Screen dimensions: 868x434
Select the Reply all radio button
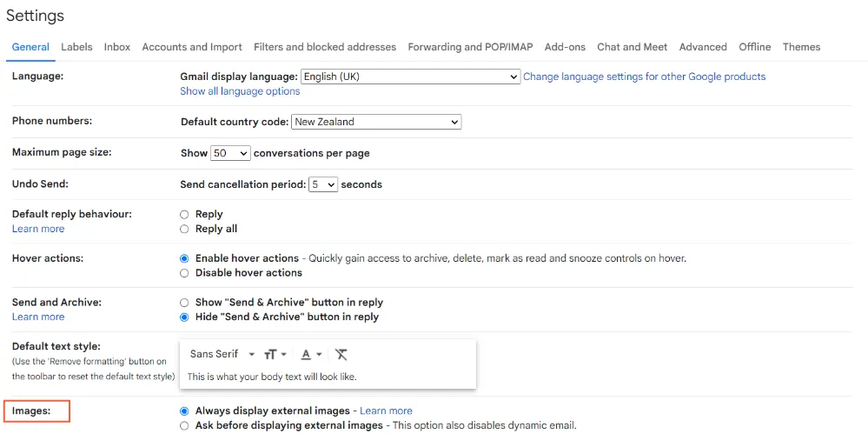(x=184, y=229)
